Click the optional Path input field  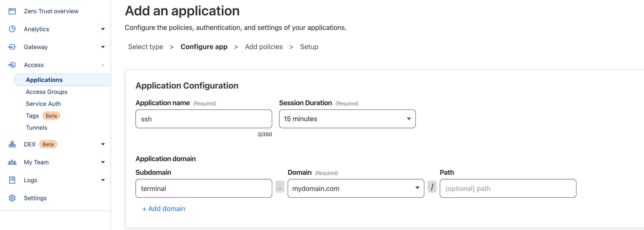coord(508,188)
